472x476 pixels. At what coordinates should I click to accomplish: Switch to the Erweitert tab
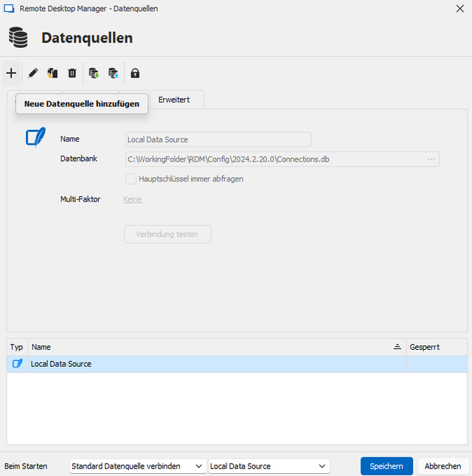tap(177, 100)
